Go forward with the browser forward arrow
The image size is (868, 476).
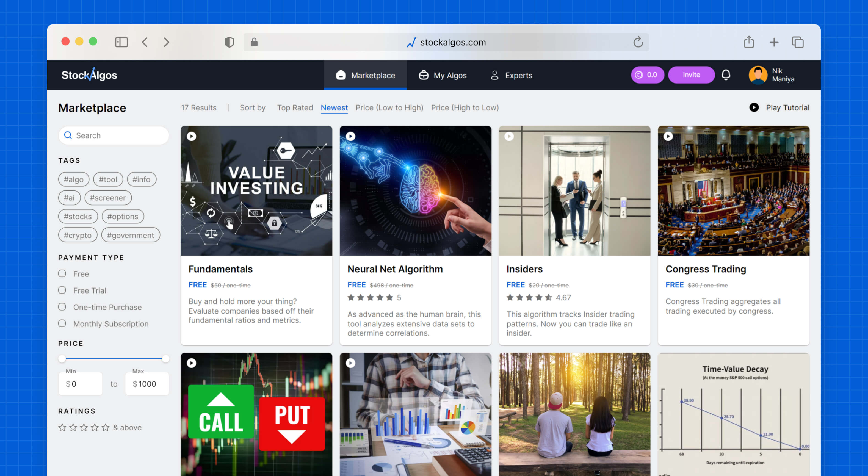[x=167, y=42]
